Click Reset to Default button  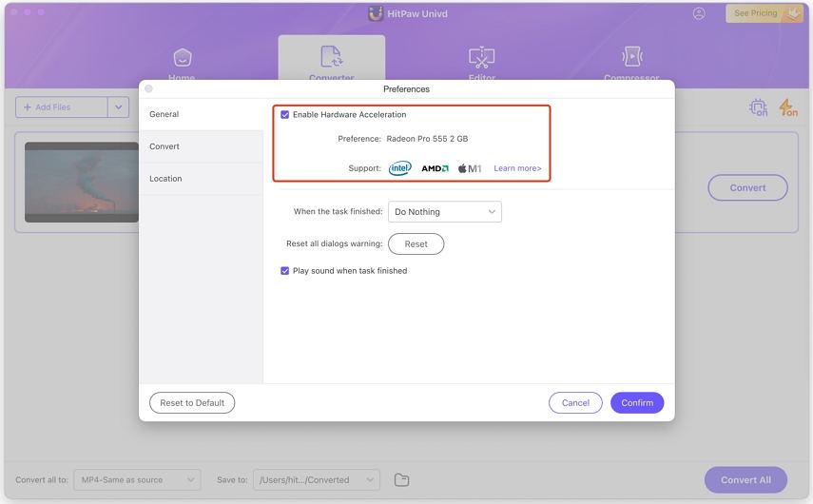coord(192,403)
